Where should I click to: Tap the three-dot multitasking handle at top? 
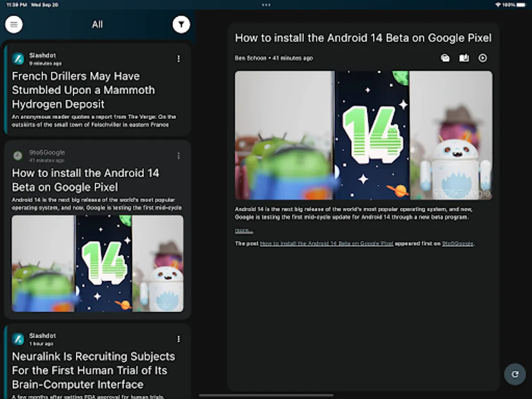point(266,4)
